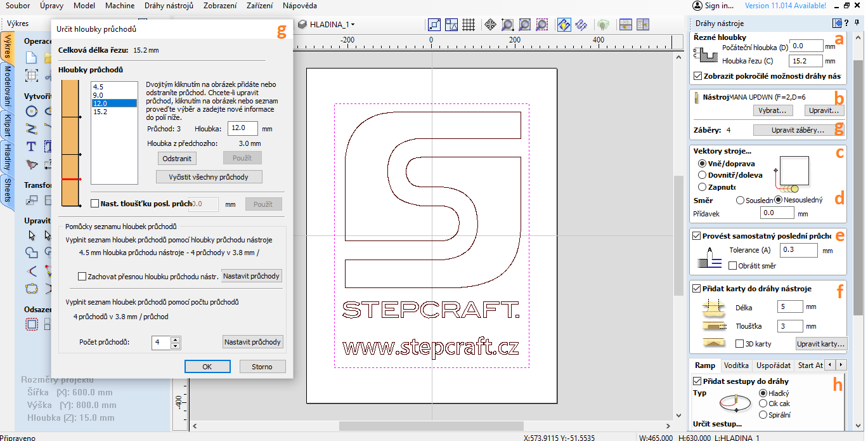The width and height of the screenshot is (868, 441).
Task: Click the horizontal window tiling icon
Action: tap(626, 25)
